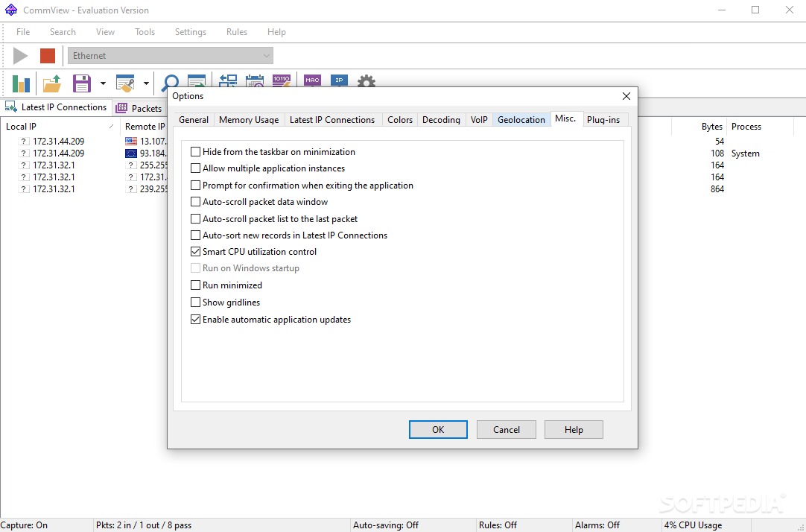The image size is (806, 532).
Task: Open the General tab in Options
Action: pyautogui.click(x=194, y=120)
